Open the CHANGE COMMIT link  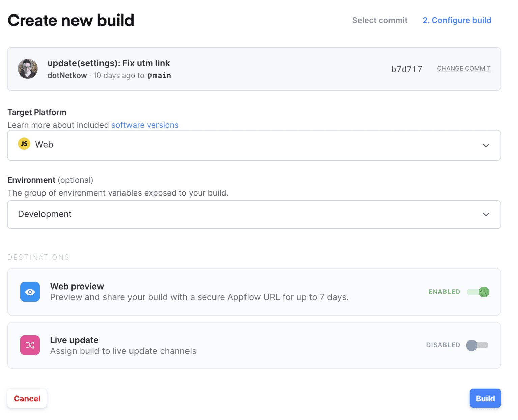(464, 68)
